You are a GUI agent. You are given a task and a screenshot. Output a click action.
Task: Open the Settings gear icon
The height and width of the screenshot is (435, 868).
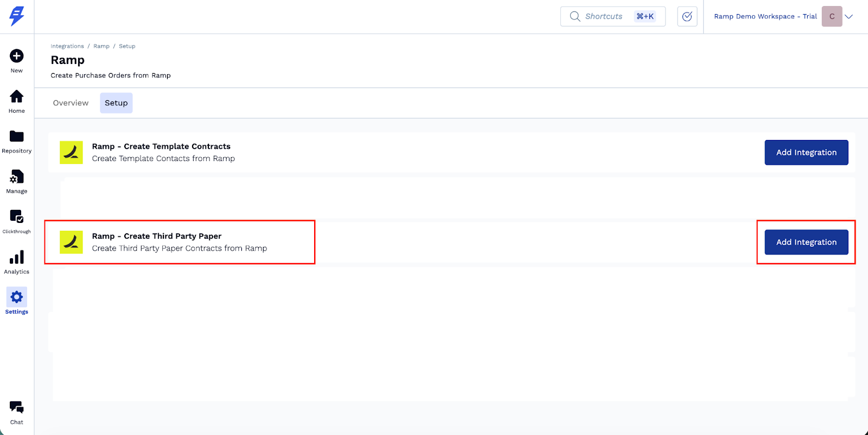17,297
